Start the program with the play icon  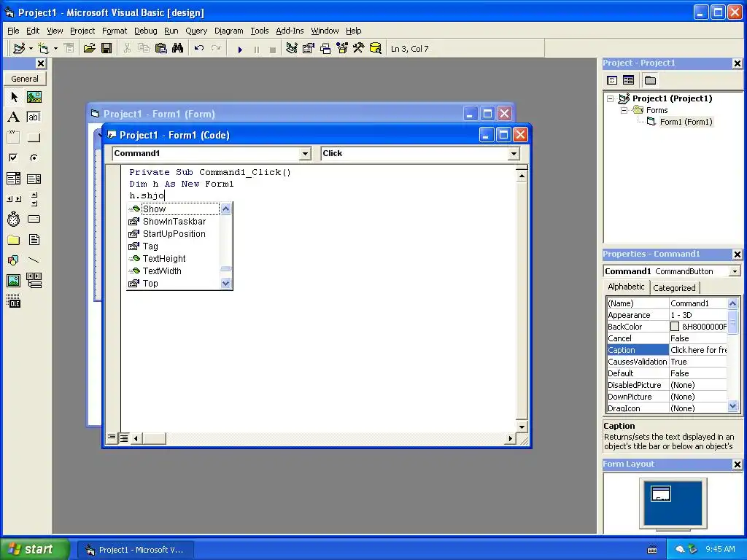[240, 49]
